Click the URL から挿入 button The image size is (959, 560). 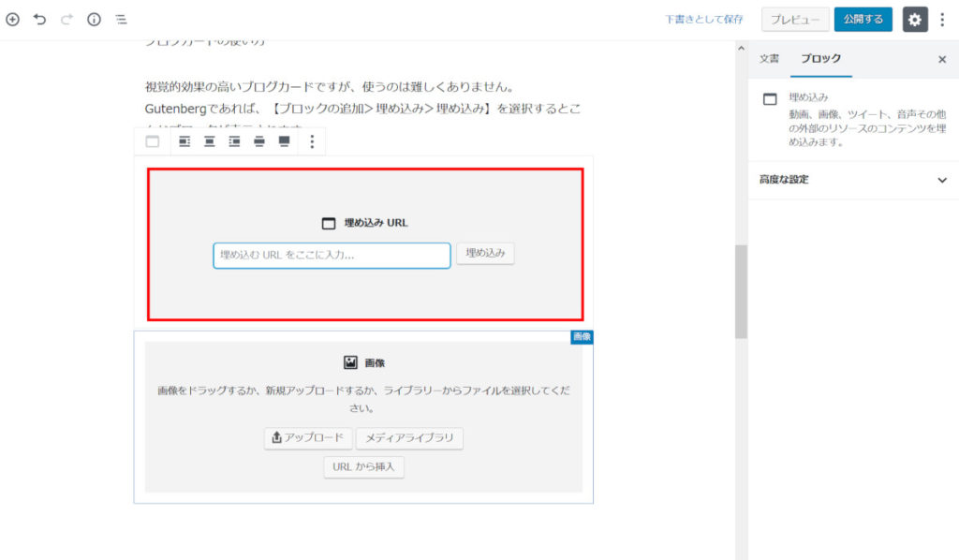pyautogui.click(x=363, y=467)
